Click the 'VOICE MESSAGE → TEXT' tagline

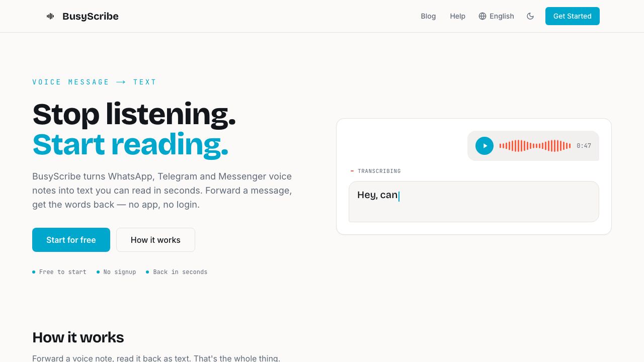95,82
